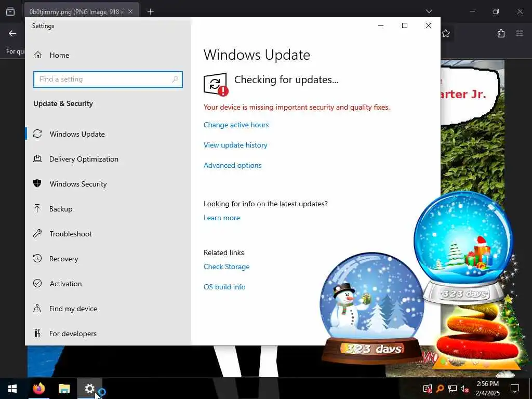The width and height of the screenshot is (532, 399).
Task: Click the Windows Security shield icon
Action: click(x=37, y=183)
